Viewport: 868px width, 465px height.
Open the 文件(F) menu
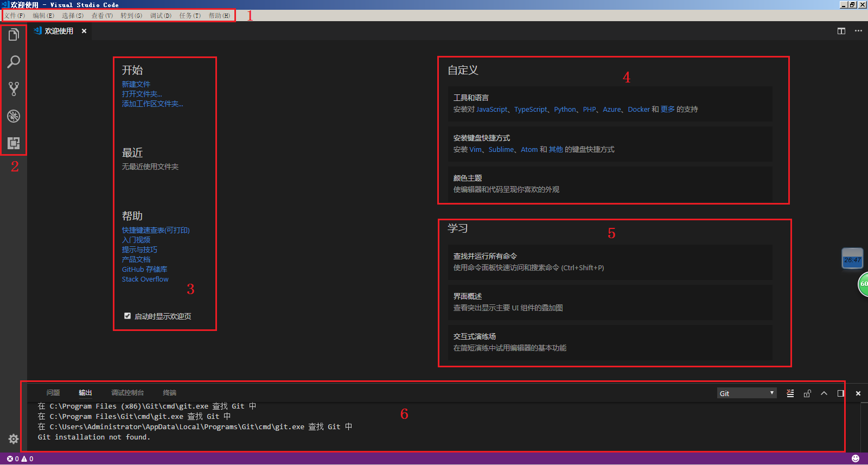pos(15,16)
